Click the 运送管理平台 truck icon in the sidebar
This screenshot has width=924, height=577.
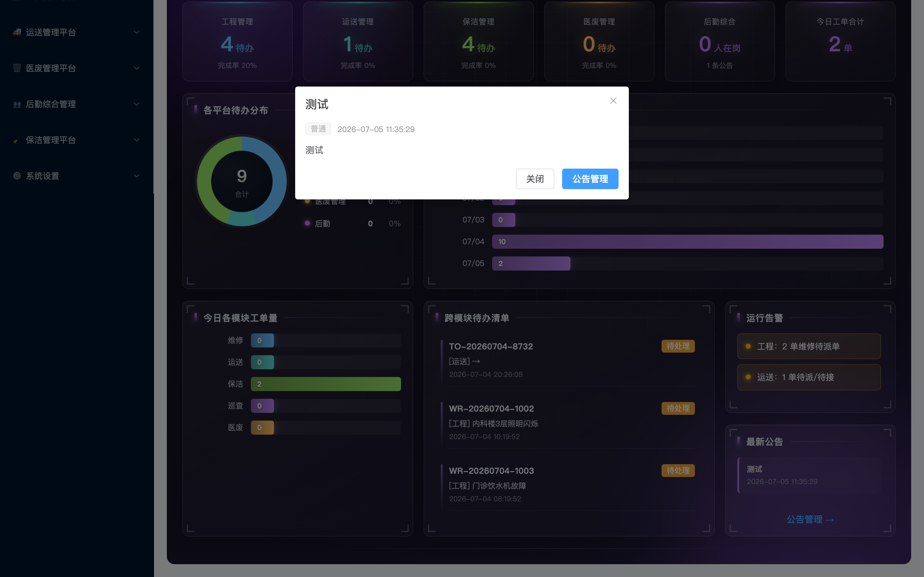tap(17, 32)
